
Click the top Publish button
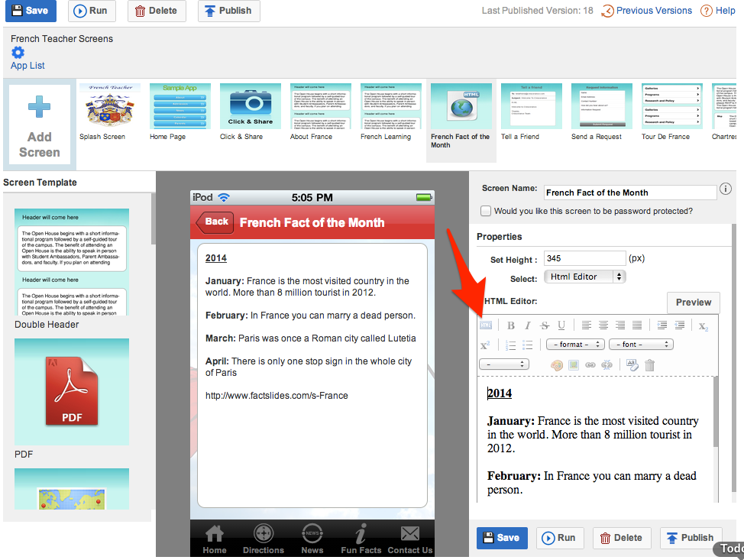228,11
